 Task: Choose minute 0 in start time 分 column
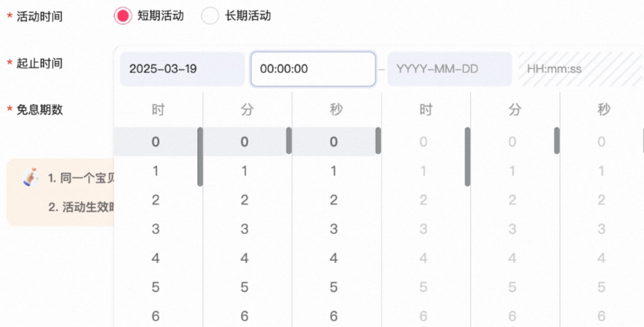(244, 142)
